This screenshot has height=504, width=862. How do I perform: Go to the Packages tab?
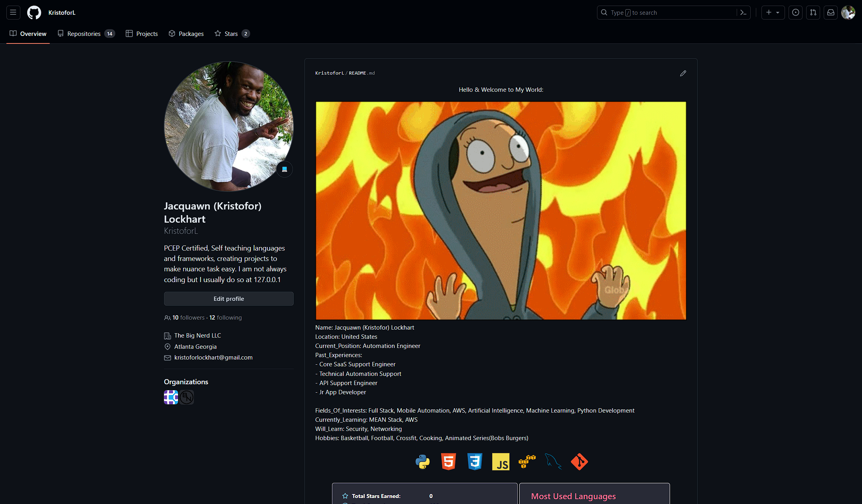186,34
